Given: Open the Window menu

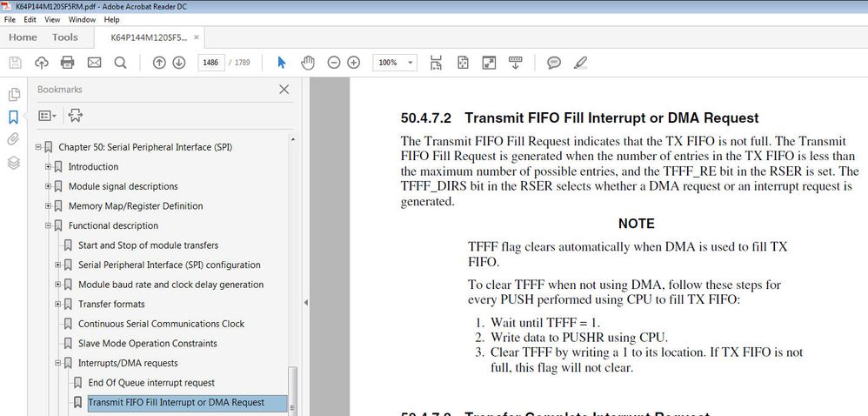Looking at the screenshot, I should click(x=82, y=19).
